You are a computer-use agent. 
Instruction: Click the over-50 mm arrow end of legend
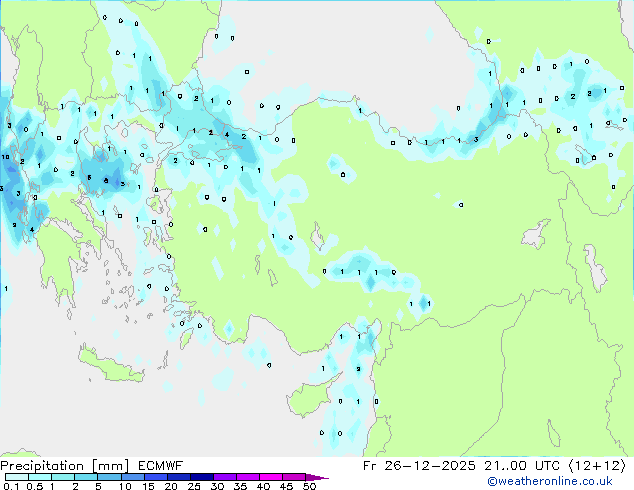[x=317, y=477]
